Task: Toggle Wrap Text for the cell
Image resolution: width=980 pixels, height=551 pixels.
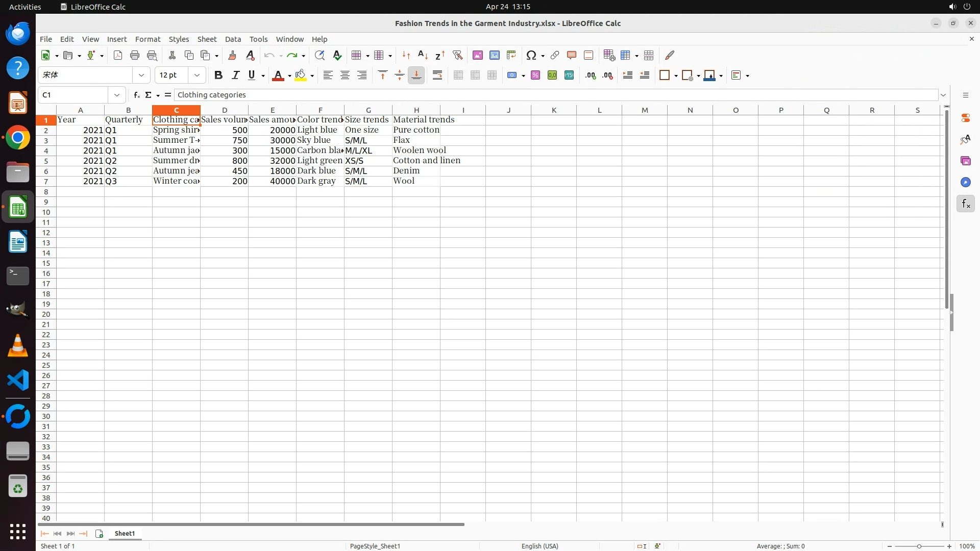Action: point(437,76)
